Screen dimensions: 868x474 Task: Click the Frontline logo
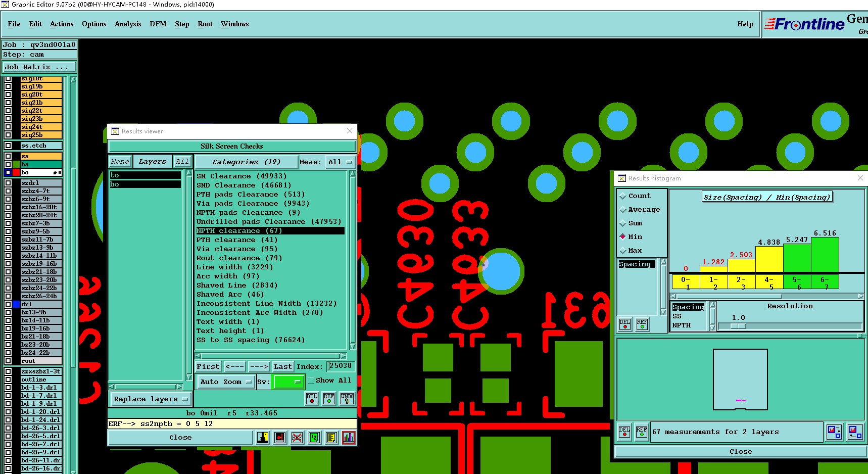point(804,24)
